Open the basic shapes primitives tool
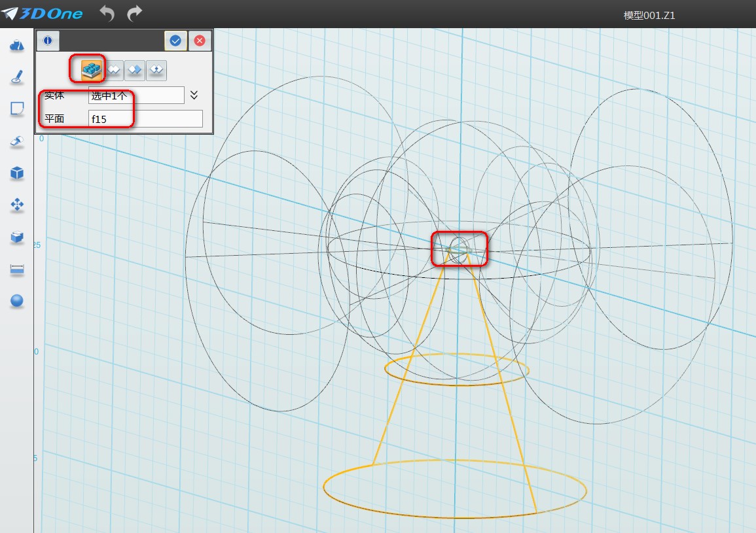756x533 pixels. click(x=17, y=45)
